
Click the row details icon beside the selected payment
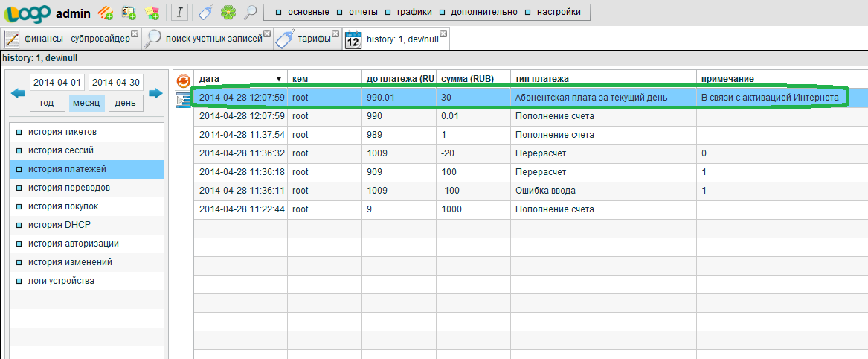[183, 100]
